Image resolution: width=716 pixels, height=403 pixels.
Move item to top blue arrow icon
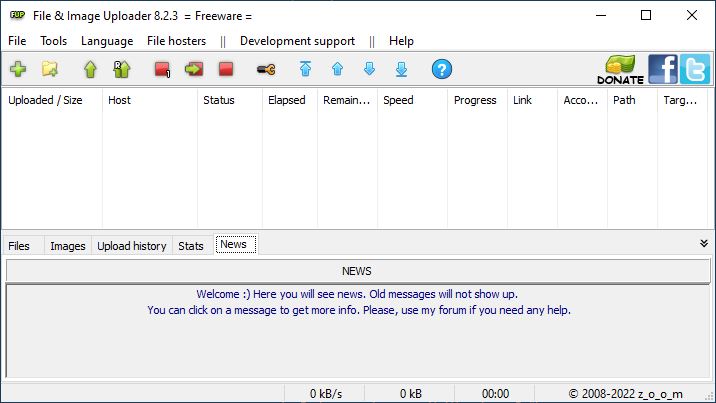305,69
